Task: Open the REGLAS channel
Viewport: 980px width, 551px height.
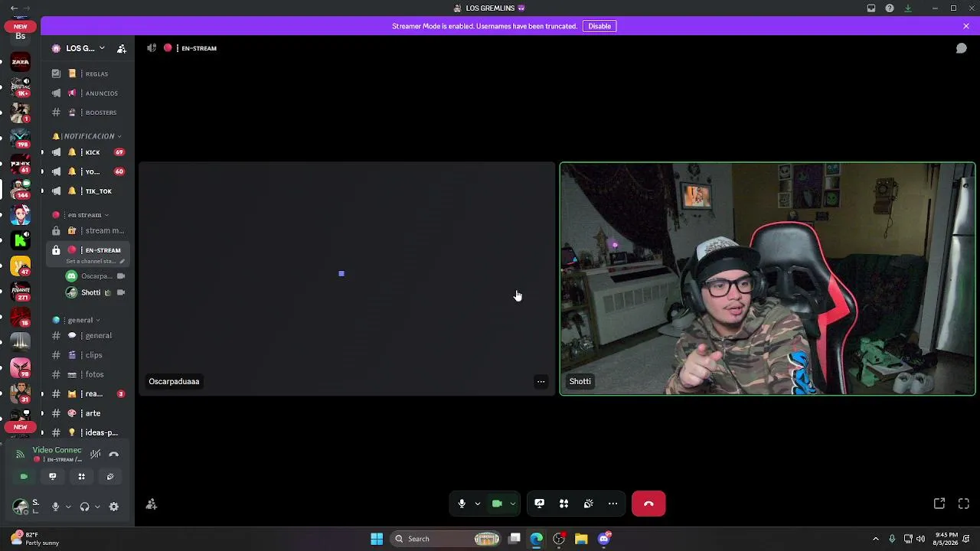Action: (87, 73)
